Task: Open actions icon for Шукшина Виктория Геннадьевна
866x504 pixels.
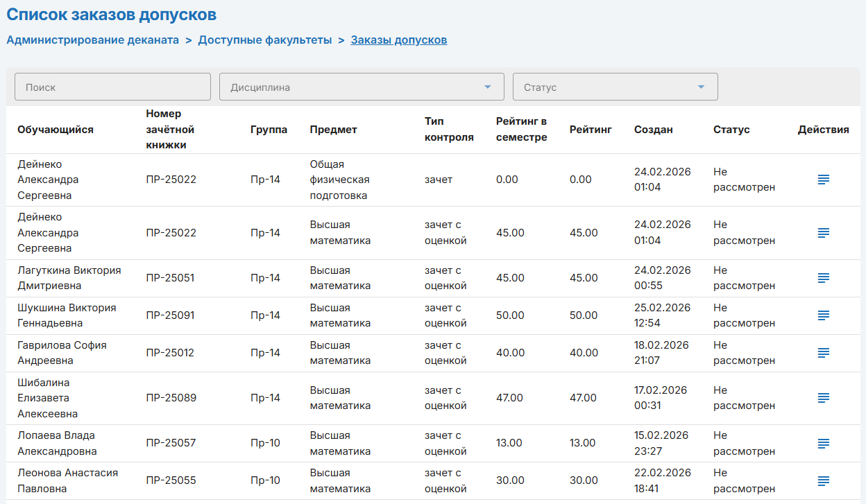Action: pyautogui.click(x=823, y=315)
